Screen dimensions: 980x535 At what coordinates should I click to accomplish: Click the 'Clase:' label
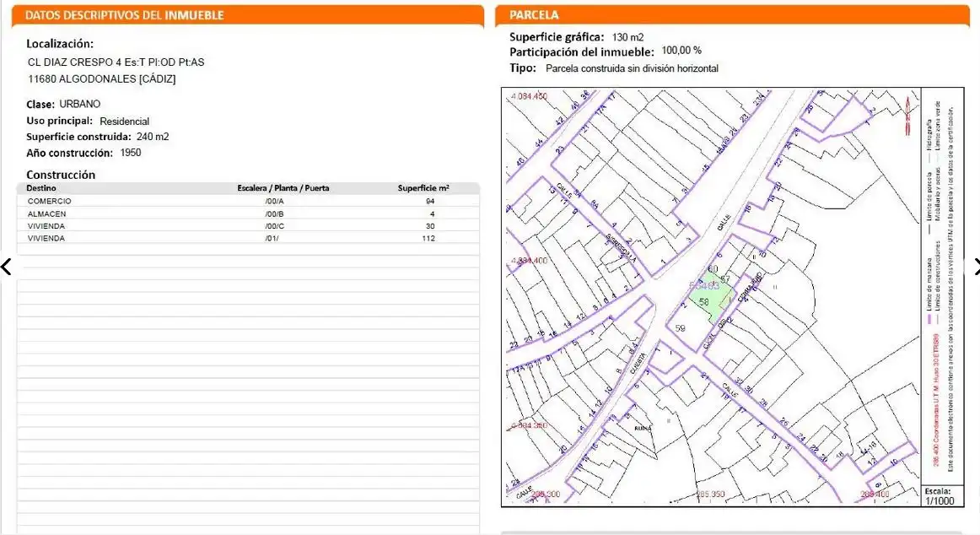coord(40,105)
